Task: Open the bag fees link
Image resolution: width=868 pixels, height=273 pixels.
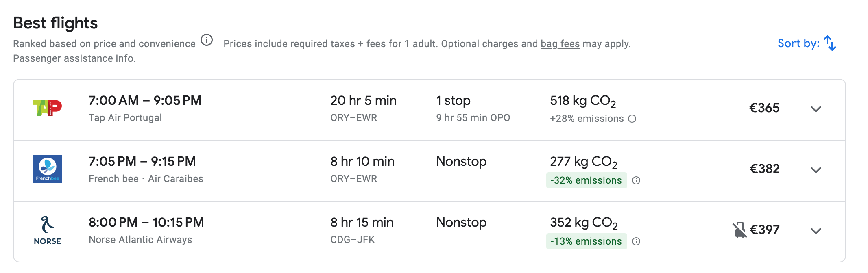Action: (x=560, y=44)
